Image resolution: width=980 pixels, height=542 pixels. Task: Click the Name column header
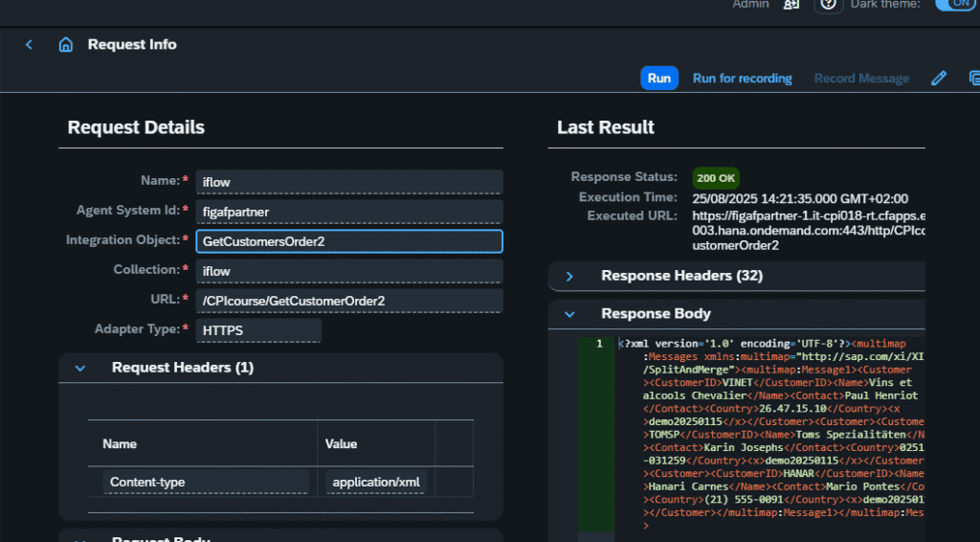coord(120,444)
